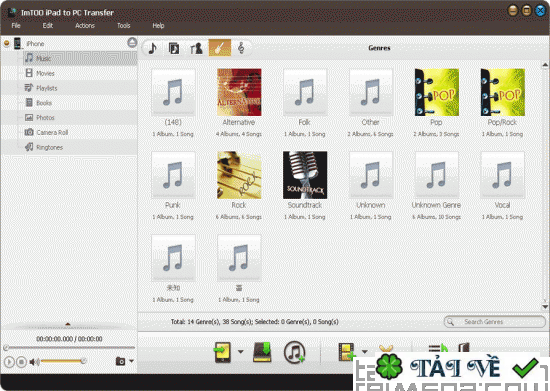Screen dimensions: 550x391
Task: Click the scroll down arrow in genres list
Action: point(545,306)
